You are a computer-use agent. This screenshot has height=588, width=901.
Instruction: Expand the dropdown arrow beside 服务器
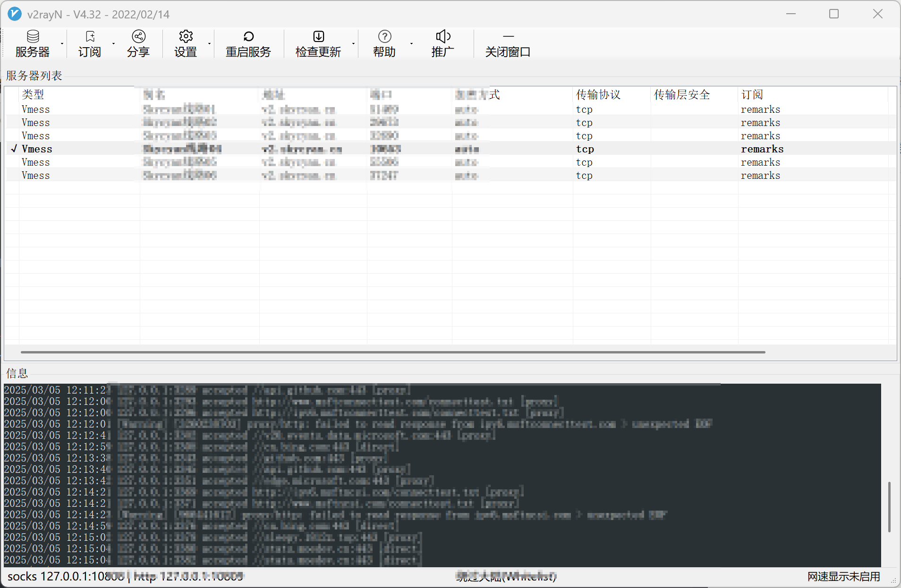tap(62, 44)
